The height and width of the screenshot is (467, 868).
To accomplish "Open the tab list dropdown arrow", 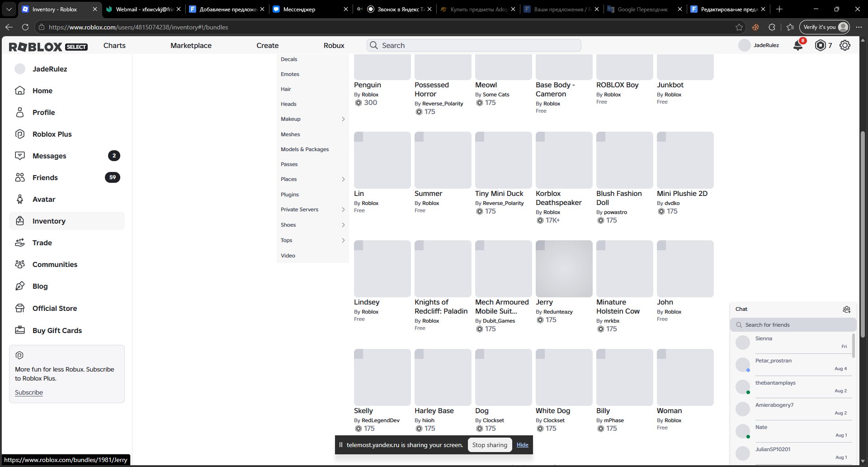I will (x=9, y=9).
